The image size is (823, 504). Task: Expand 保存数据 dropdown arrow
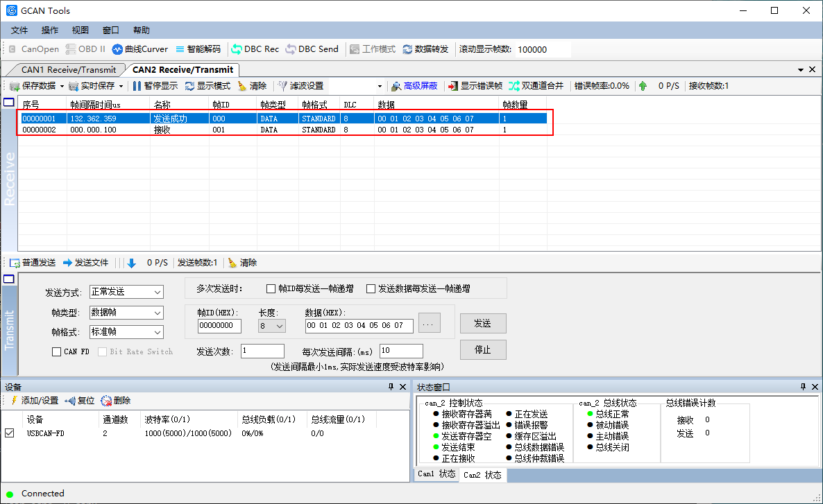[61, 86]
